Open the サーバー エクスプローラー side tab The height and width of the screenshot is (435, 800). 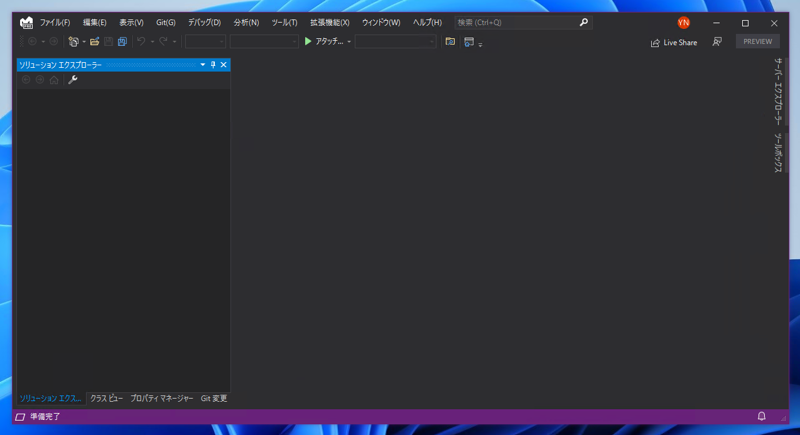[778, 92]
